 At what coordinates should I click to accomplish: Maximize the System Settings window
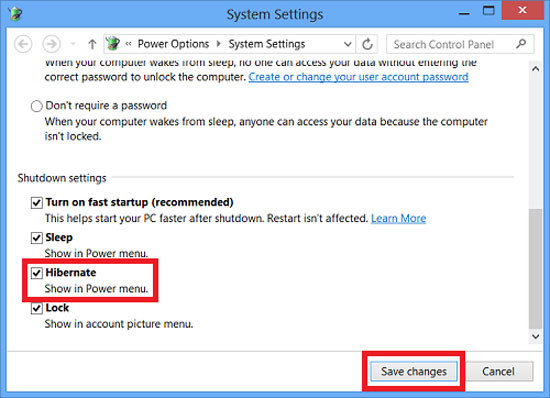(489, 11)
